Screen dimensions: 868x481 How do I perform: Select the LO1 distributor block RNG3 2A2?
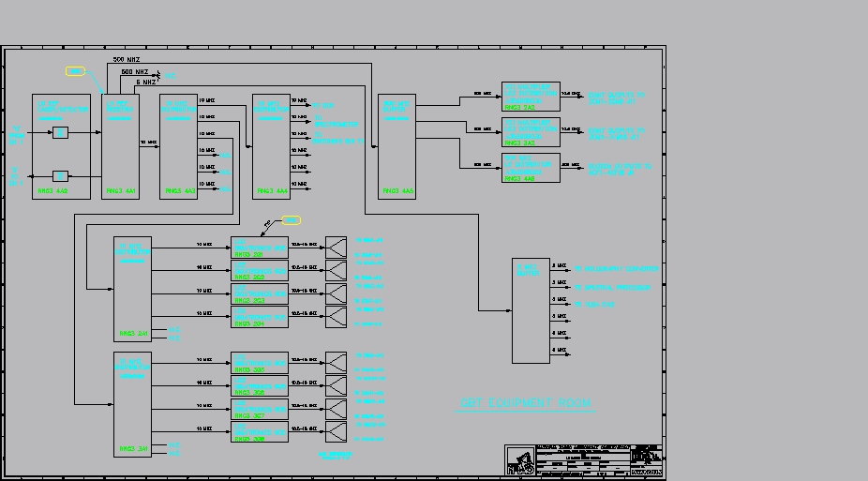tap(531, 97)
